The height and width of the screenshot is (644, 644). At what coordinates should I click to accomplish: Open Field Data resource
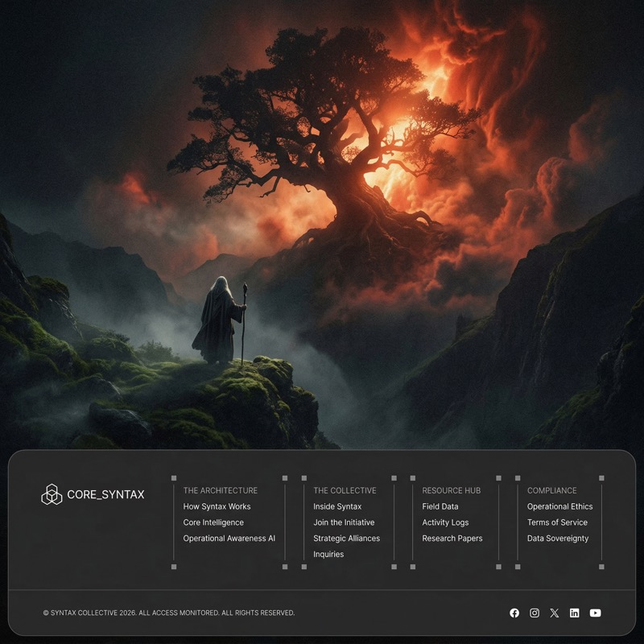pos(440,506)
